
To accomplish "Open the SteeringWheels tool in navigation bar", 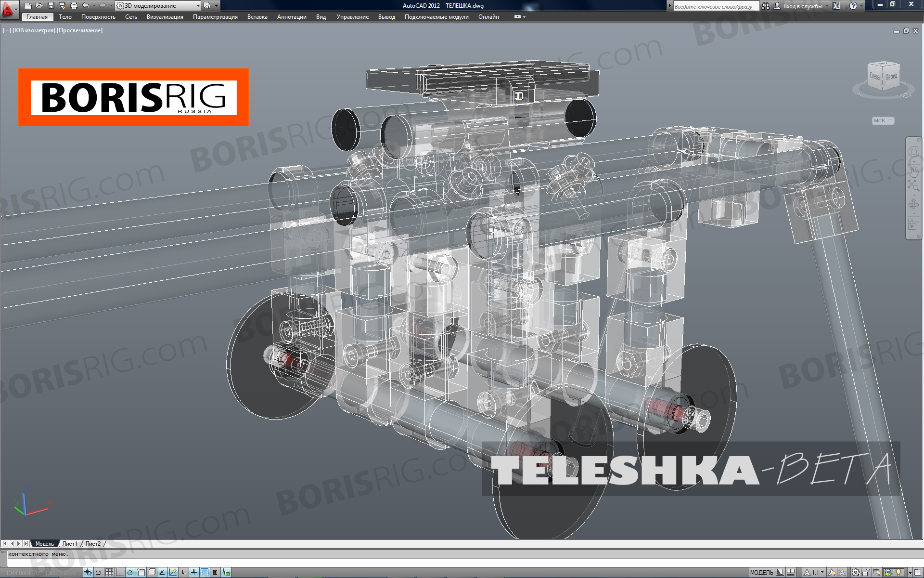I will coord(913,152).
